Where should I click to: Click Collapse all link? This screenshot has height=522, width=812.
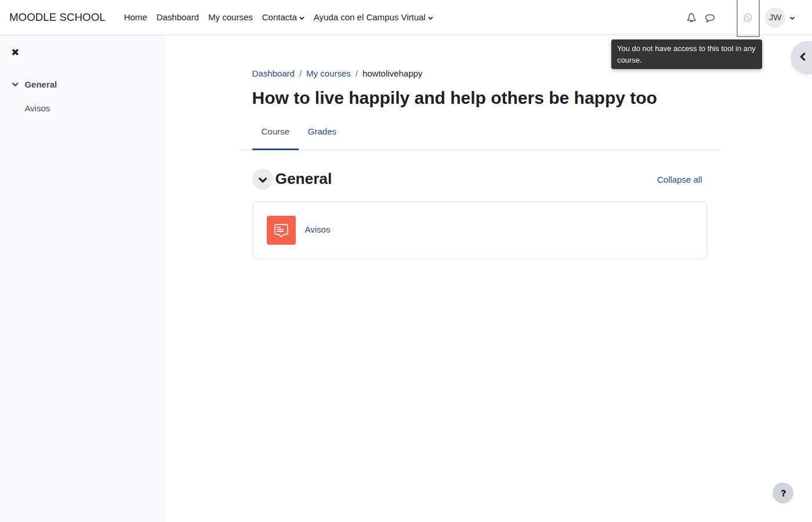coord(679,180)
